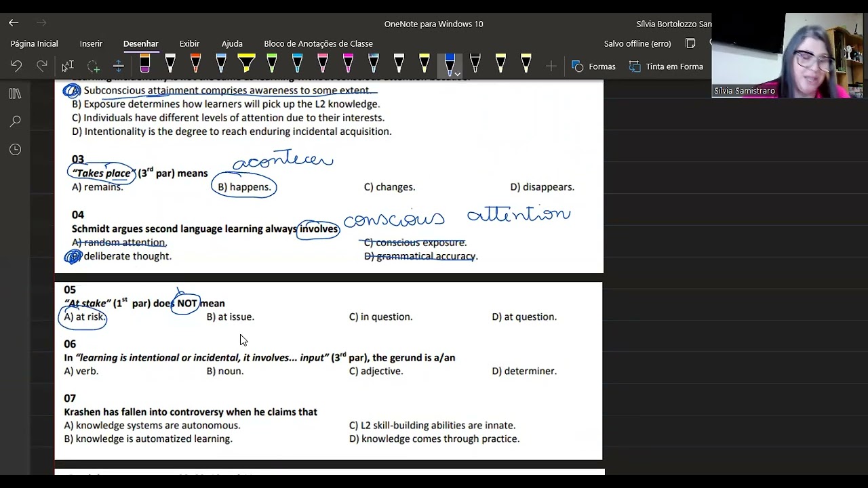Click the "OneNote para Windows 10" title

(x=433, y=24)
